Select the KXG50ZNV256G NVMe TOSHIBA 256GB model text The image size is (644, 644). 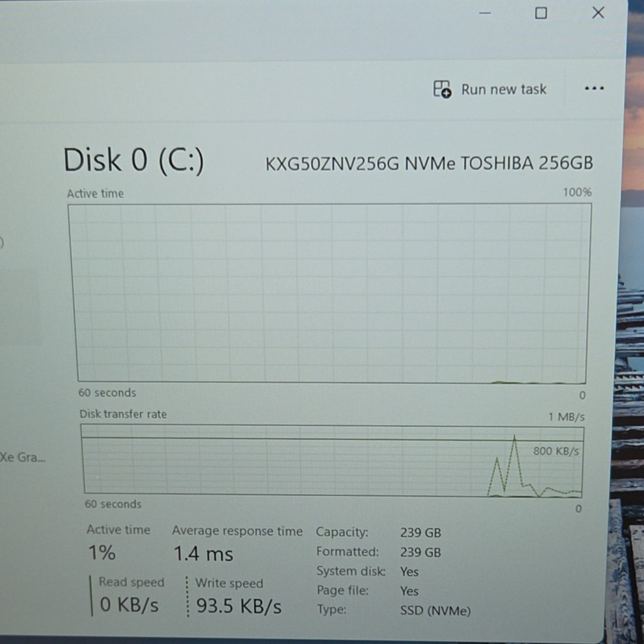429,163
